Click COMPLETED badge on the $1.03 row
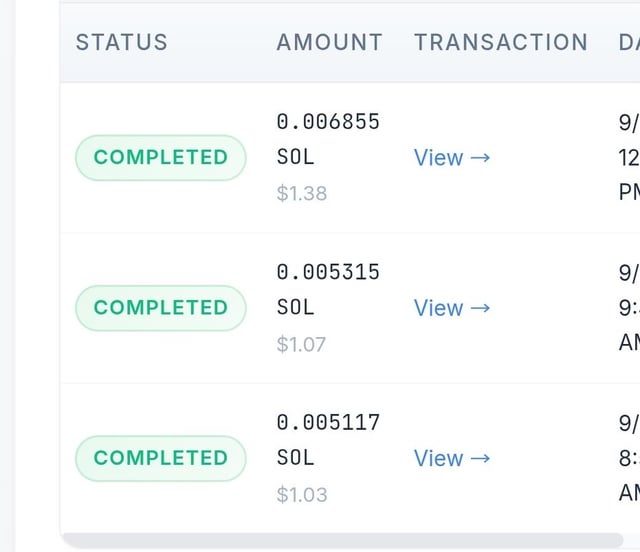The height and width of the screenshot is (552, 640). point(161,458)
